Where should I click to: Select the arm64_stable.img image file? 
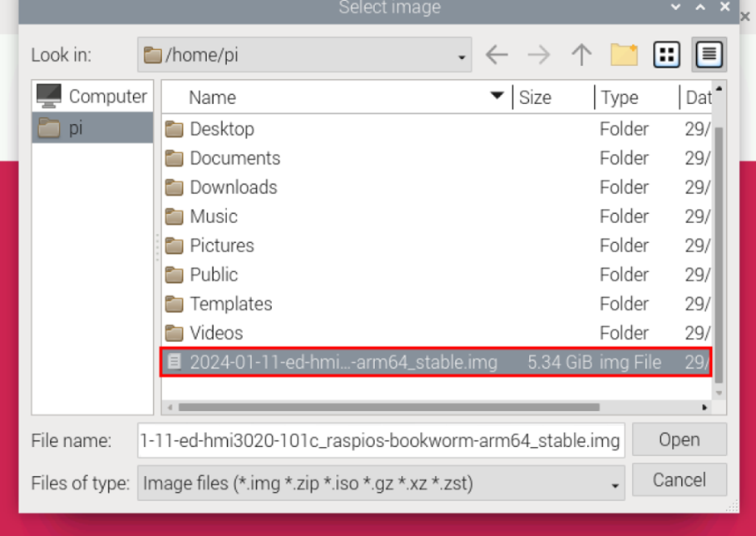343,362
